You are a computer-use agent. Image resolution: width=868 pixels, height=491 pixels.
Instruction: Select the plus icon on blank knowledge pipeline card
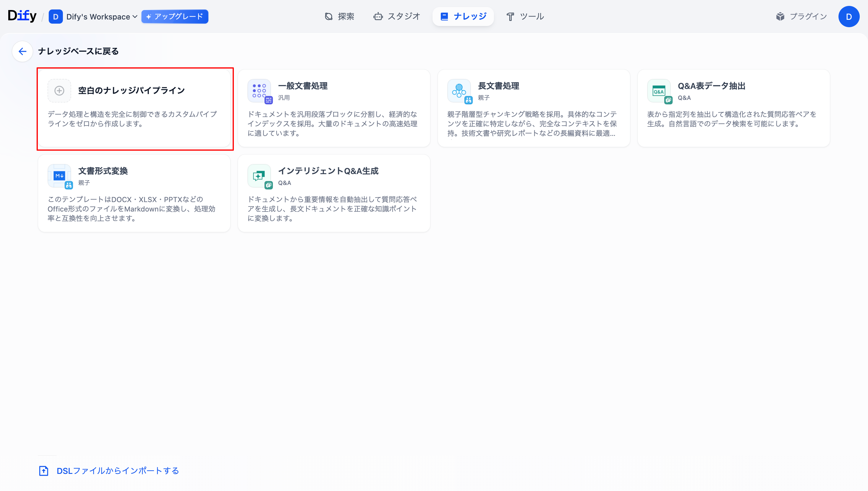(59, 90)
